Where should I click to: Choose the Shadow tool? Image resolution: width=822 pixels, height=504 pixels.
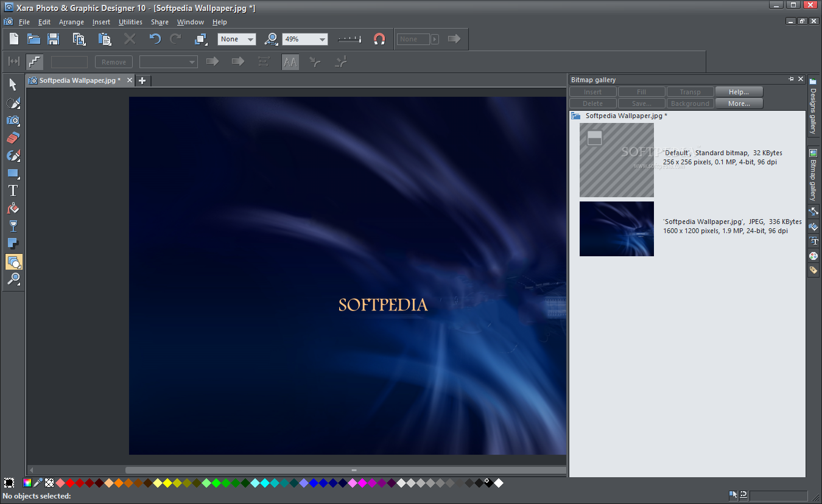13,244
